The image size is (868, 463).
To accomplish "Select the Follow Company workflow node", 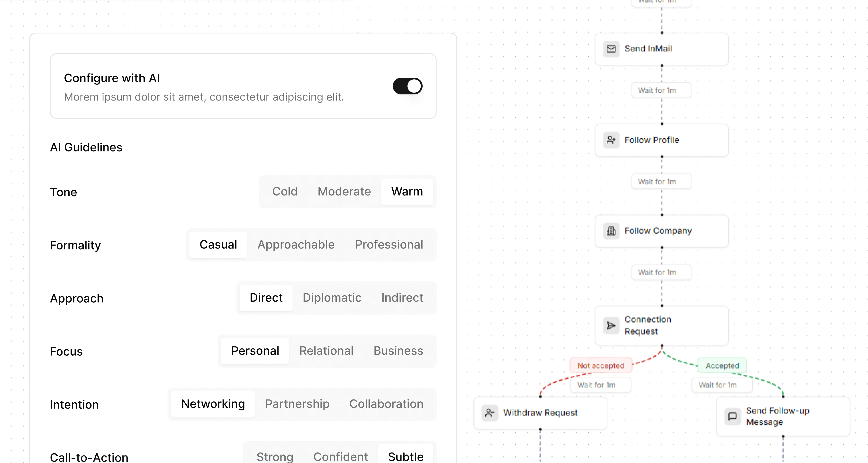I will pos(661,231).
